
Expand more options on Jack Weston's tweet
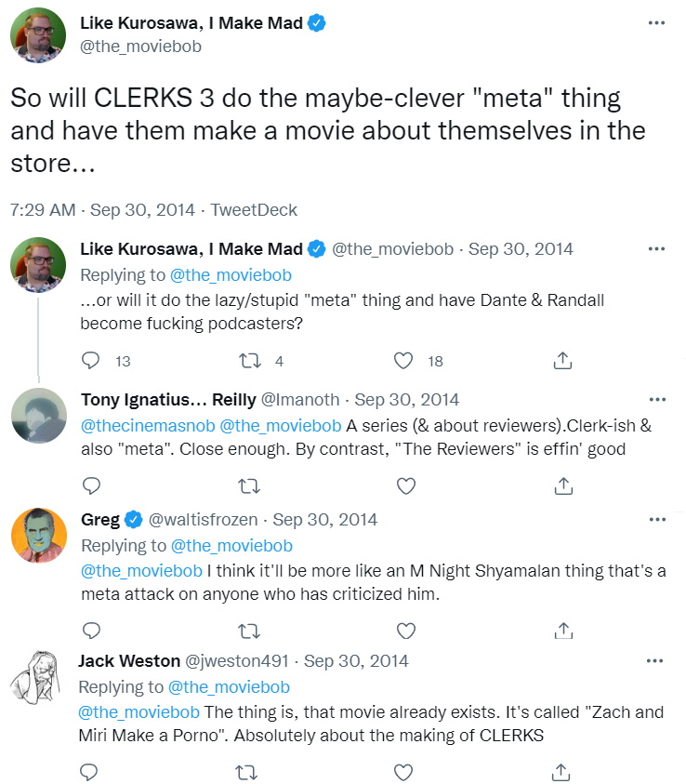[657, 660]
